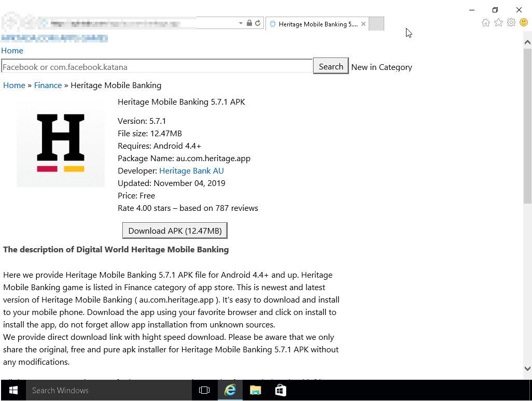Open the Windows Start menu
This screenshot has width=532, height=401.
tap(13, 391)
